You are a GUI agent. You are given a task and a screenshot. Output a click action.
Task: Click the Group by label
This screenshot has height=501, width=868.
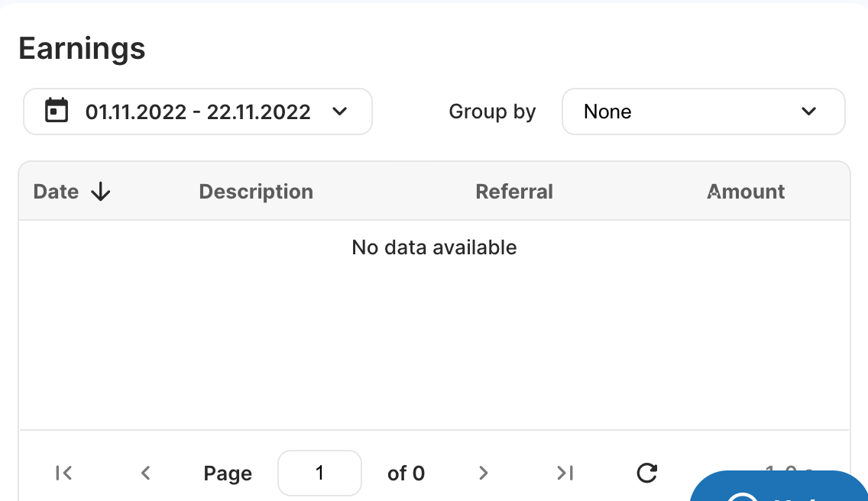click(492, 112)
